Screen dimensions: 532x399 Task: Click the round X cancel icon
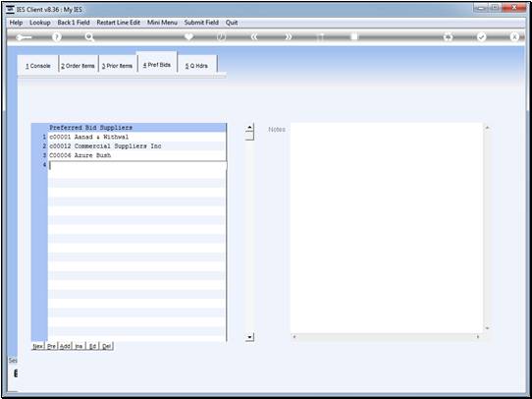514,37
